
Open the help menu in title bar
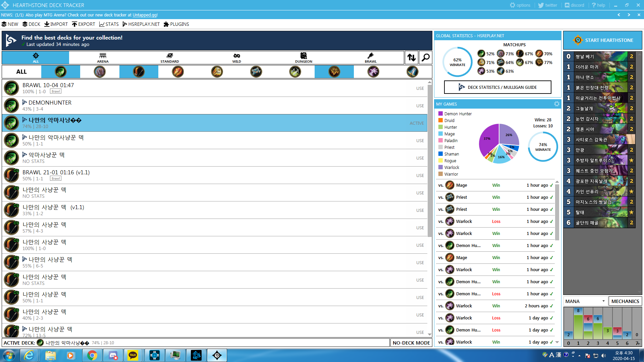point(599,5)
